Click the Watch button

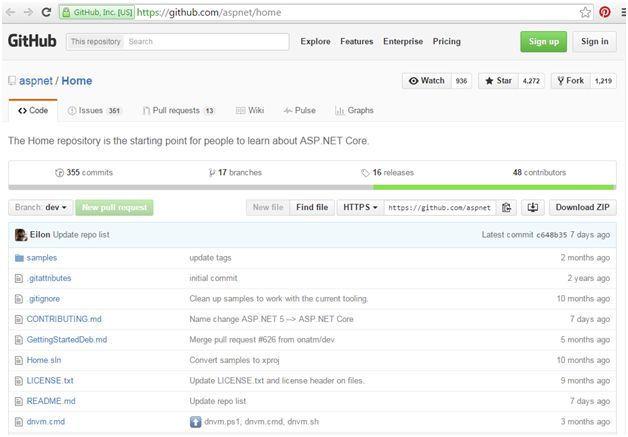click(427, 81)
